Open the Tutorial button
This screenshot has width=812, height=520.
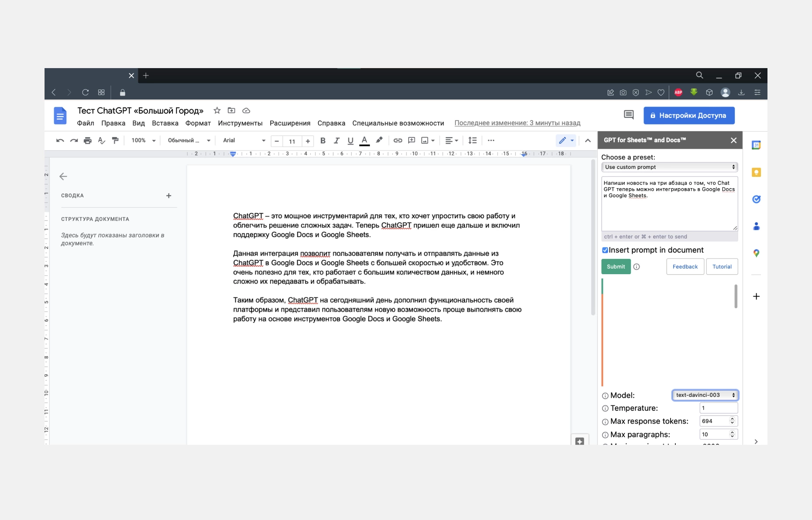tap(722, 267)
